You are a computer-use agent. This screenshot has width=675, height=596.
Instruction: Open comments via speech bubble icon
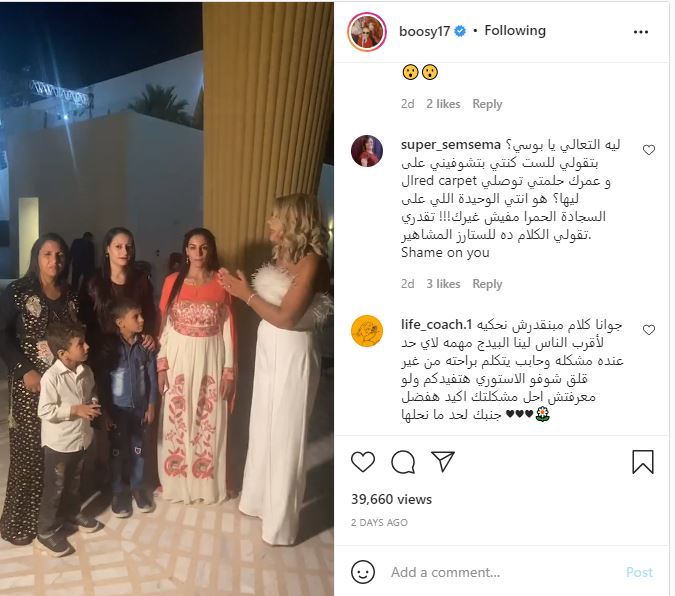point(403,462)
